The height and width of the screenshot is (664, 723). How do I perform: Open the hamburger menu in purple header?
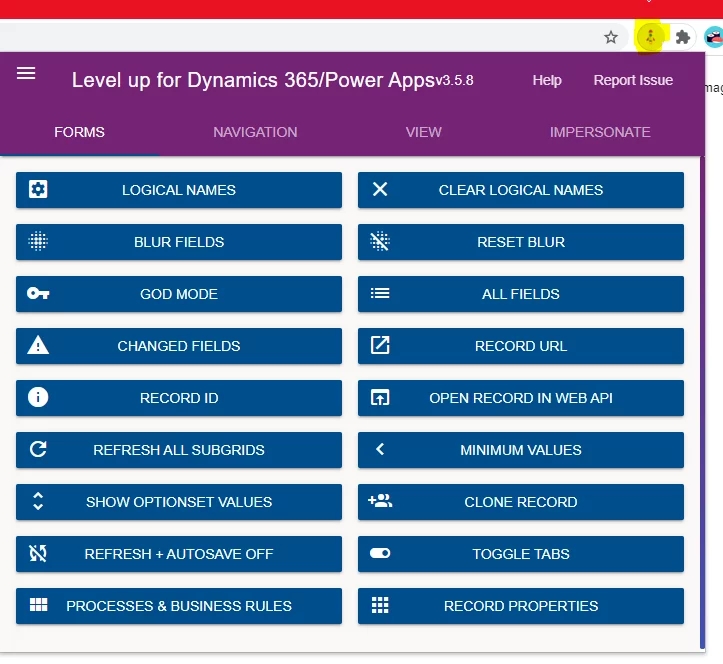coord(26,73)
